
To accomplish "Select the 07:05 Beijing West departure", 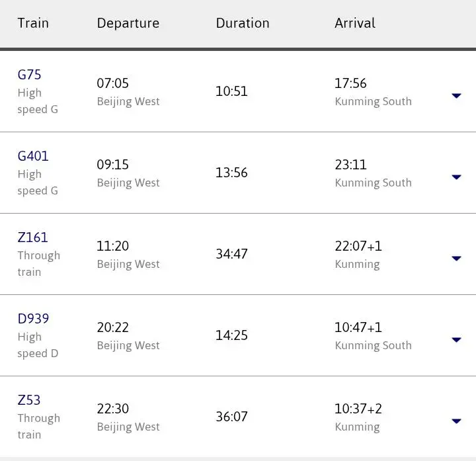I will (128, 92).
